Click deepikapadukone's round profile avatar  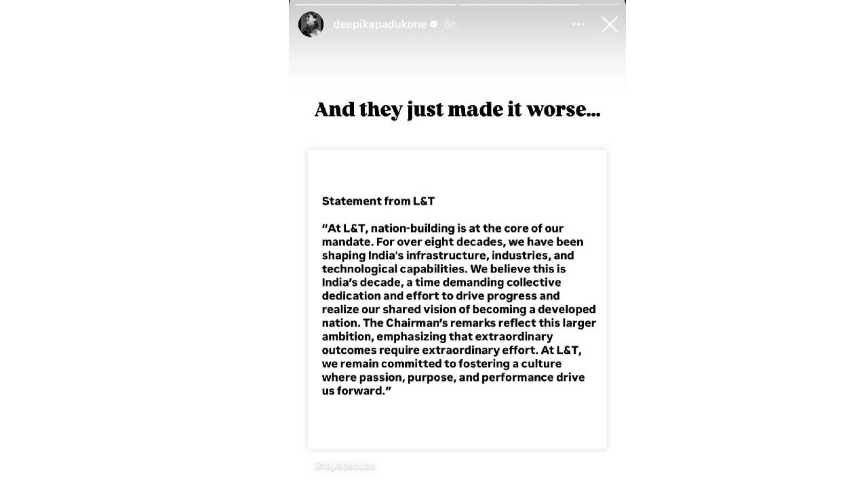[311, 24]
